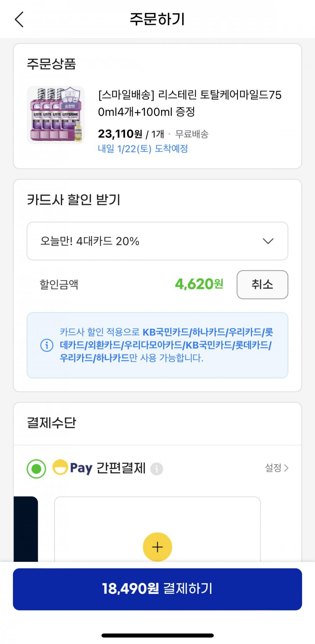Tap info icon next to 간편결제
This screenshot has width=315, height=644.
point(156,469)
